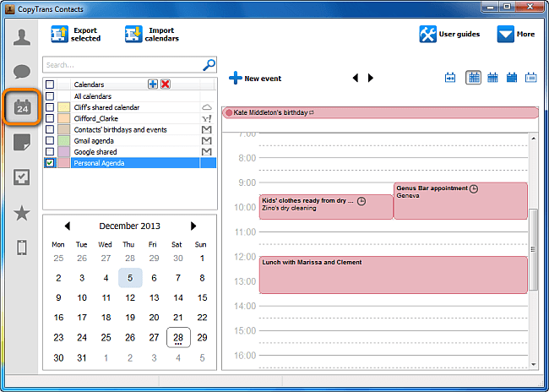This screenshot has height=392, width=549.
Task: Go to previous month in mini calendar
Action: [x=67, y=226]
